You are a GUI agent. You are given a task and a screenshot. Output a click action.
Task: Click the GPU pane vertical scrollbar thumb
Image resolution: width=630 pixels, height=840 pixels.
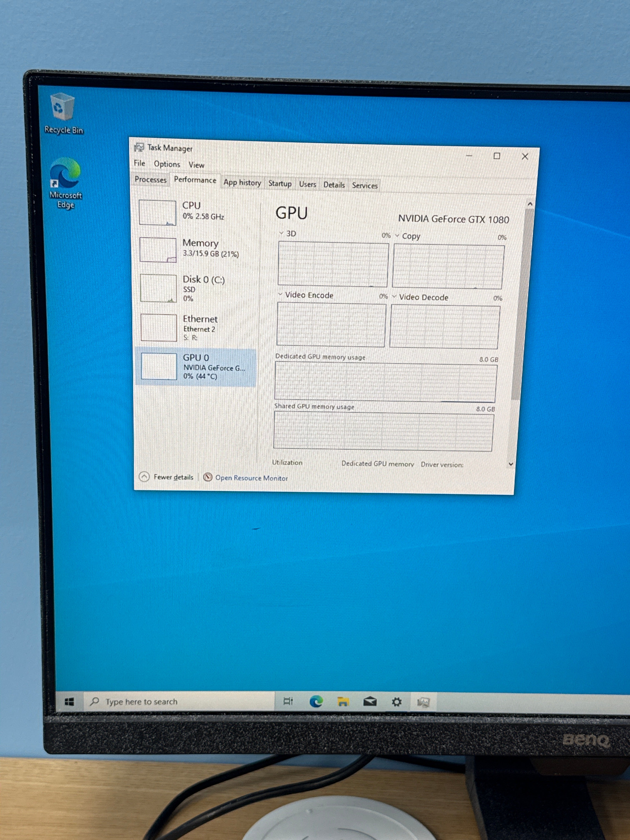tap(523, 304)
